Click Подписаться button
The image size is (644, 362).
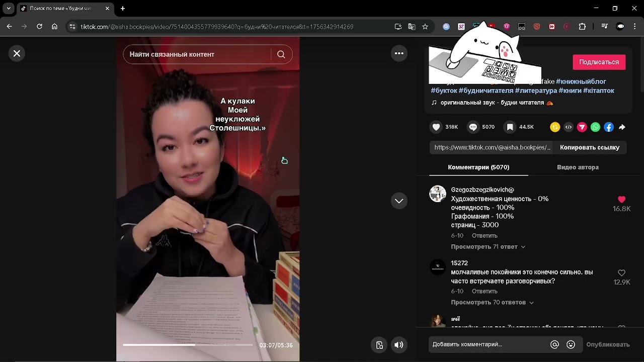coord(599,62)
